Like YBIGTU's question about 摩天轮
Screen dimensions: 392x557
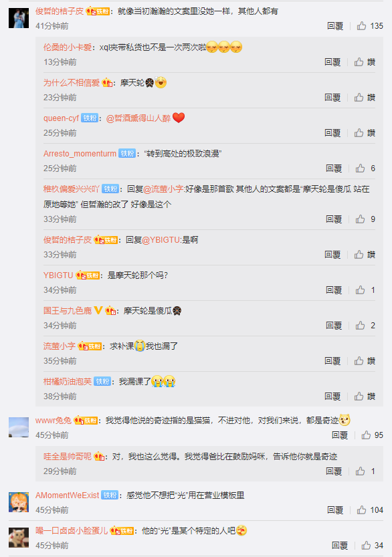pos(360,290)
